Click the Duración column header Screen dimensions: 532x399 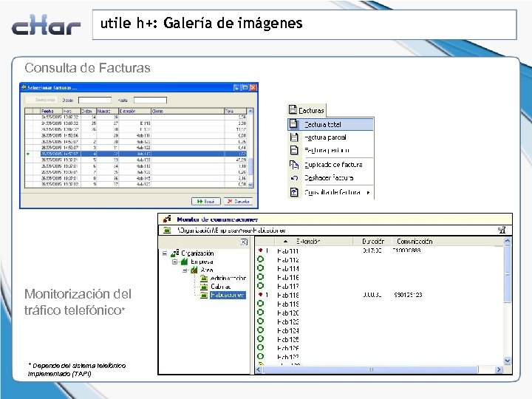tap(373, 241)
